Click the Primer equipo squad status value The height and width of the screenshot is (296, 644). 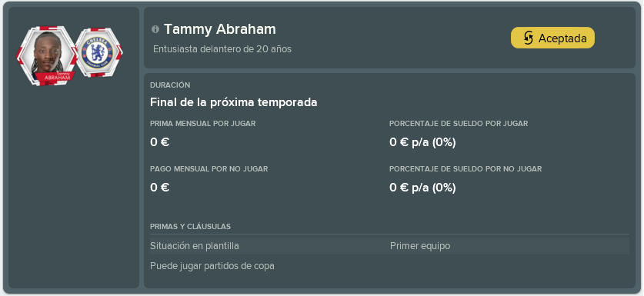pos(420,246)
